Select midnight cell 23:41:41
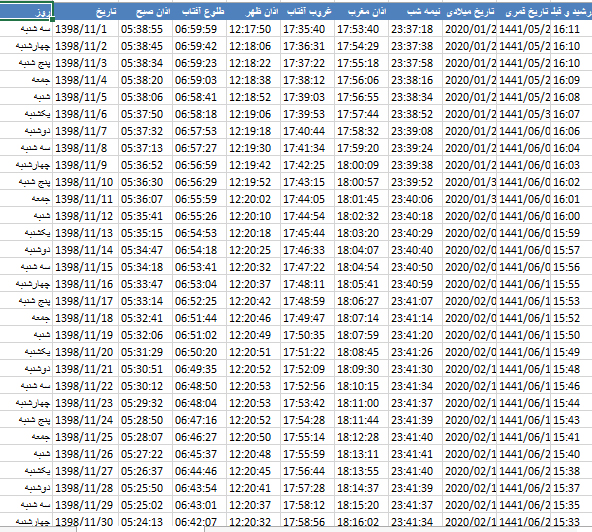The image size is (592, 532). point(415,454)
